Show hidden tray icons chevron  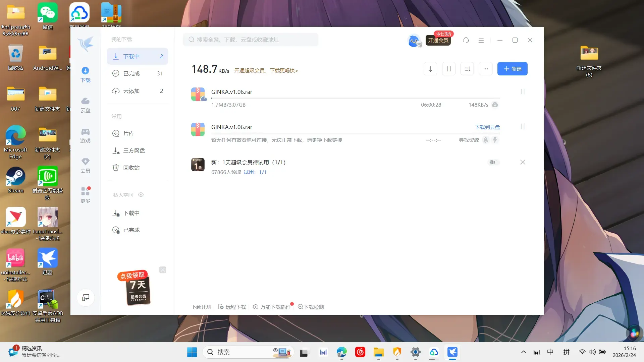[x=523, y=352]
